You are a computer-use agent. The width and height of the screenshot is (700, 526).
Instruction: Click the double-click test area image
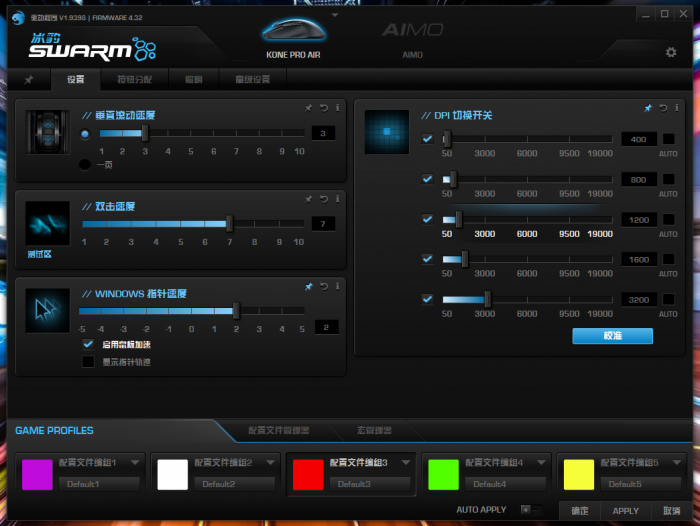point(47,223)
